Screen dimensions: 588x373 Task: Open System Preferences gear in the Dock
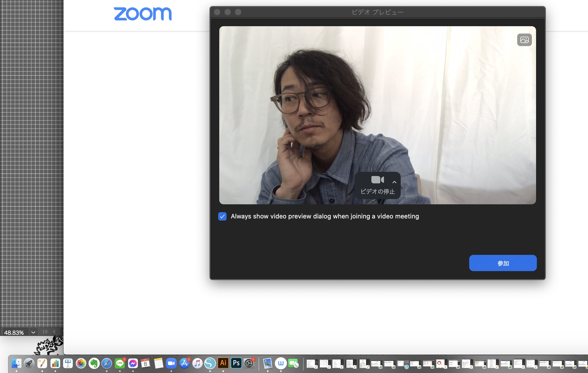(x=249, y=363)
